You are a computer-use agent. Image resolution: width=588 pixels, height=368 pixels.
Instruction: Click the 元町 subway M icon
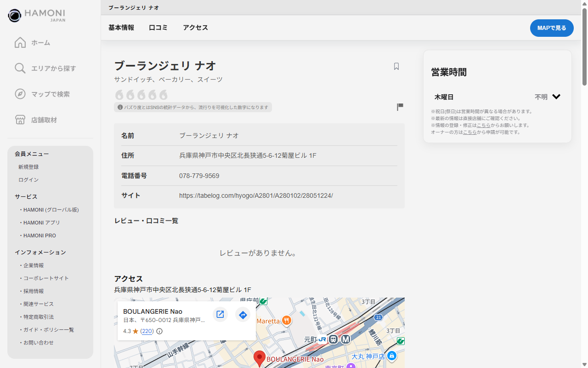[x=346, y=339]
